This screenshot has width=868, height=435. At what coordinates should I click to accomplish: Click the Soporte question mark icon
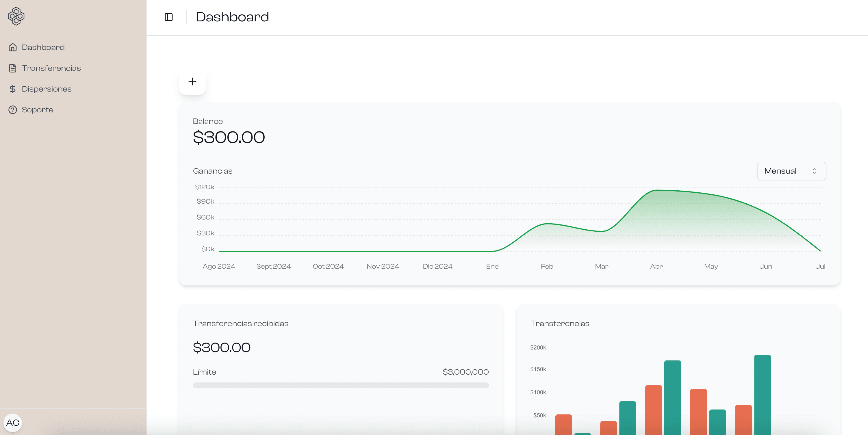12,109
